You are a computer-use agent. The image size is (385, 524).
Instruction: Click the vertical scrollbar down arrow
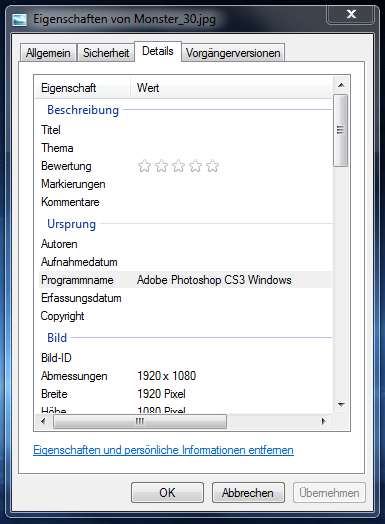pyautogui.click(x=341, y=405)
